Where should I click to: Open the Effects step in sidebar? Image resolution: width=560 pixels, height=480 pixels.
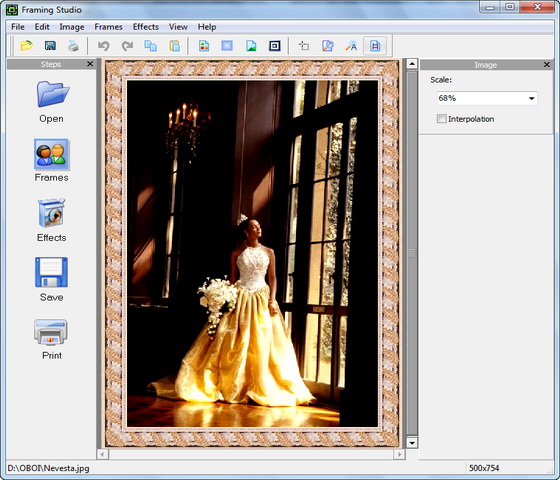point(51,220)
